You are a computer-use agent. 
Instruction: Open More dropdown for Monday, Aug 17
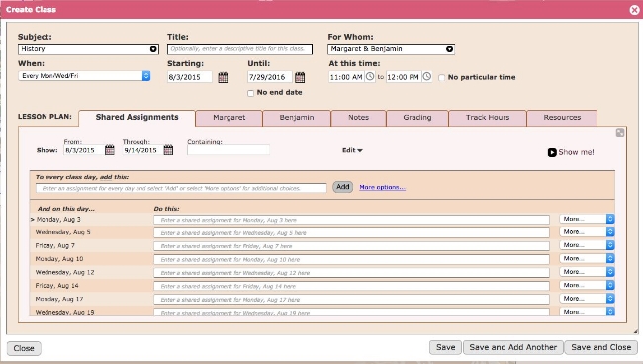coord(587,299)
